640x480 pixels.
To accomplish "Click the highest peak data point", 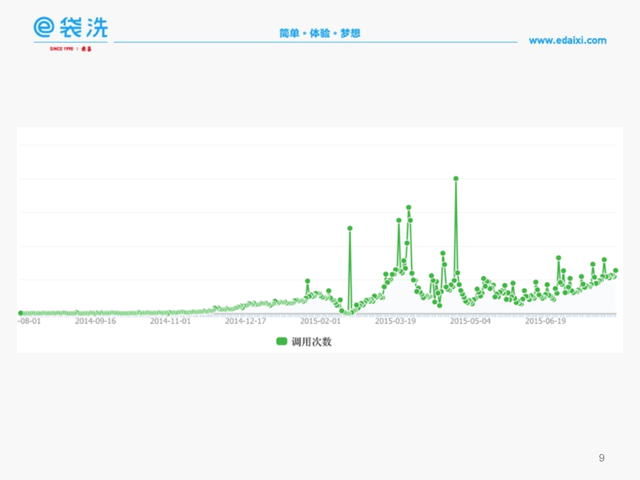I will click(x=456, y=178).
